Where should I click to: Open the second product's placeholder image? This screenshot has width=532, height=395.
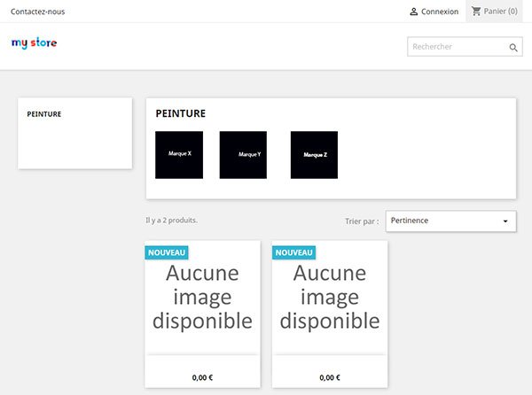pos(330,297)
